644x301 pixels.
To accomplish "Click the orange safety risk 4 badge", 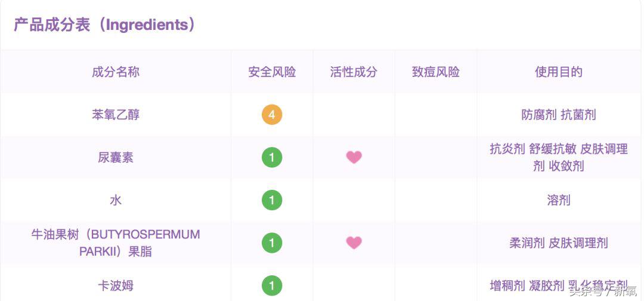I will coord(272,115).
